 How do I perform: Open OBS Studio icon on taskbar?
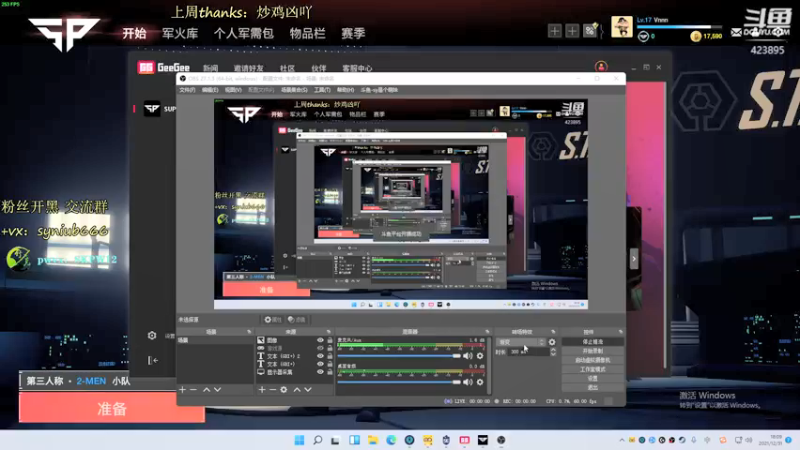coord(501,440)
